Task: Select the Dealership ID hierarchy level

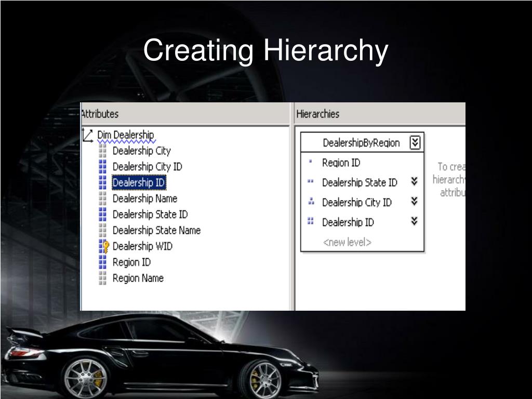Action: click(x=348, y=222)
